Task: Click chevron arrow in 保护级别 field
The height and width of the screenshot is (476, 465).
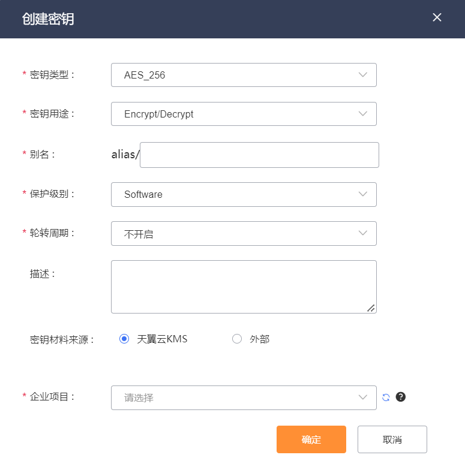Action: (362, 194)
